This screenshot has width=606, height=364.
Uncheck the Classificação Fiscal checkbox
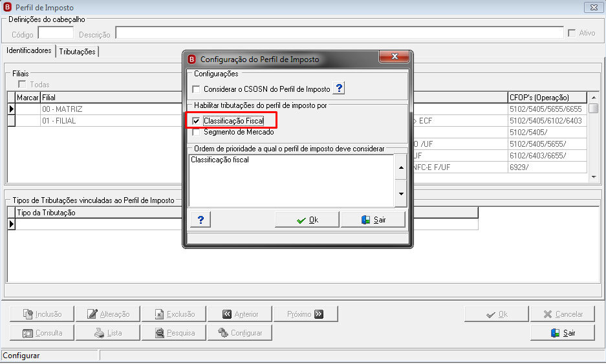click(197, 121)
